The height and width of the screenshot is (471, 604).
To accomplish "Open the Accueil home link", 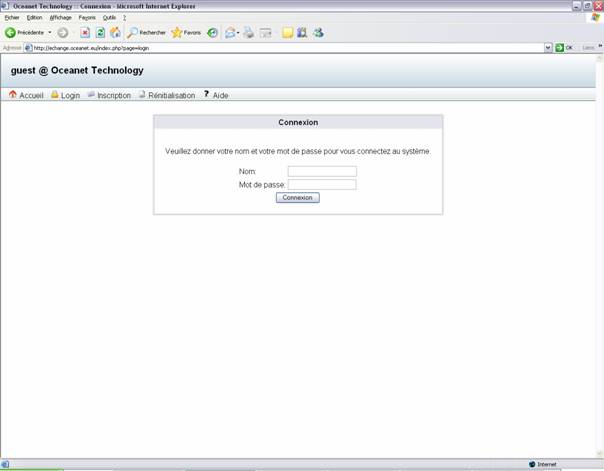I will pyautogui.click(x=26, y=95).
